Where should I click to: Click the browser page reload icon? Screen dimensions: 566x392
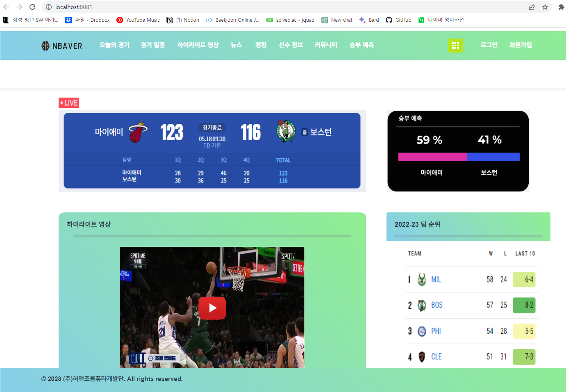(x=32, y=7)
